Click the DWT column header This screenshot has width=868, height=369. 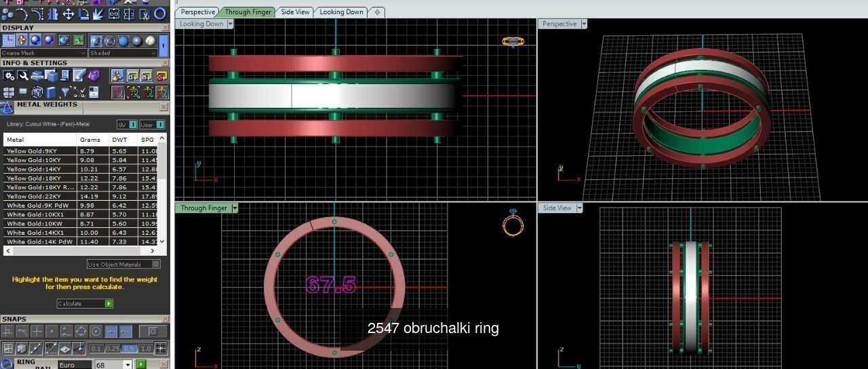pos(123,140)
